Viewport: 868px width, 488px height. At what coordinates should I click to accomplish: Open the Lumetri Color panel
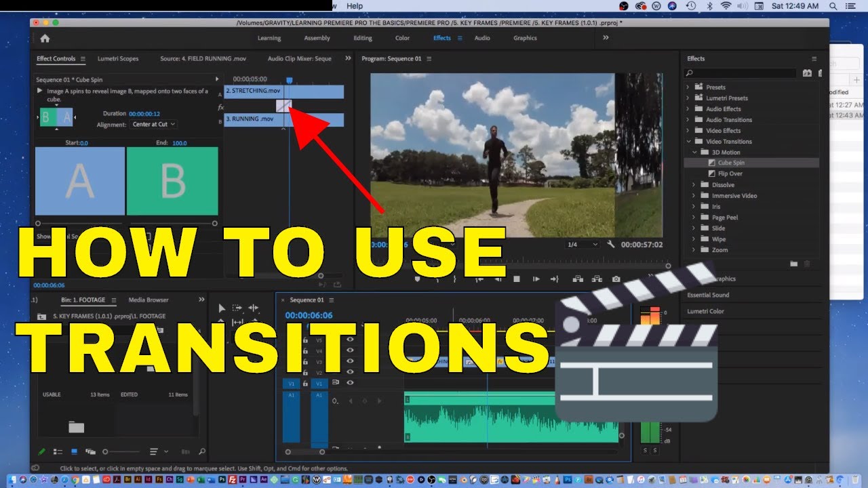(x=705, y=312)
